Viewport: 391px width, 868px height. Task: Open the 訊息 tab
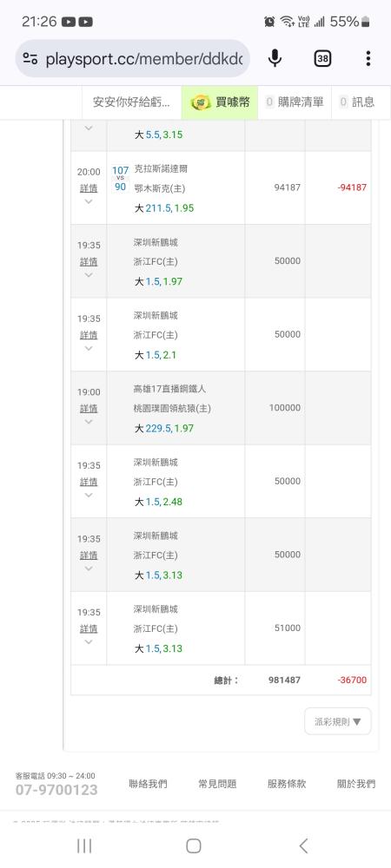(356, 102)
